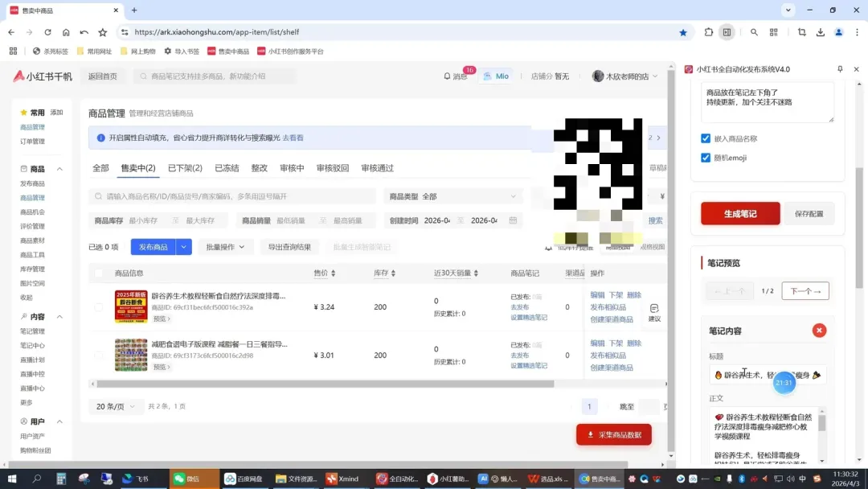The height and width of the screenshot is (489, 868).
Task: Collapse the 商品 sidebar section
Action: click(x=59, y=169)
